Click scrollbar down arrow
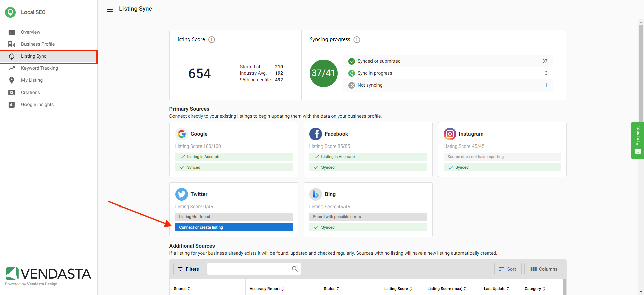This screenshot has height=295, width=644. tap(641, 292)
